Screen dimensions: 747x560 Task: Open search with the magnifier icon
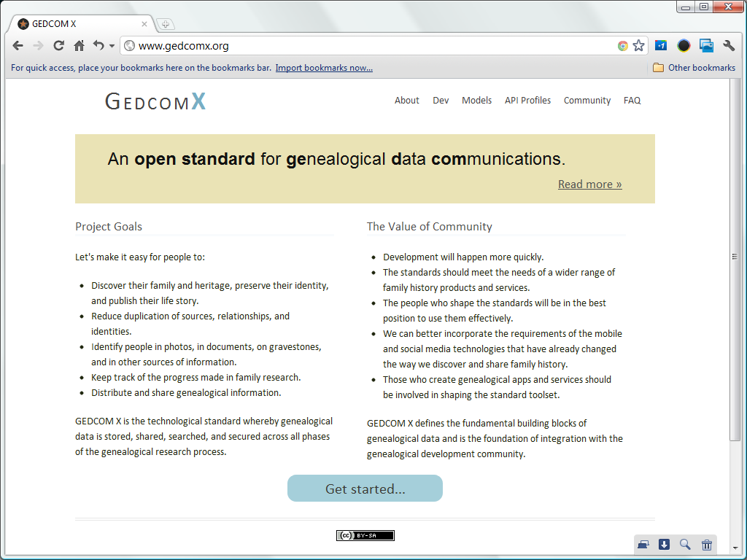pos(685,544)
